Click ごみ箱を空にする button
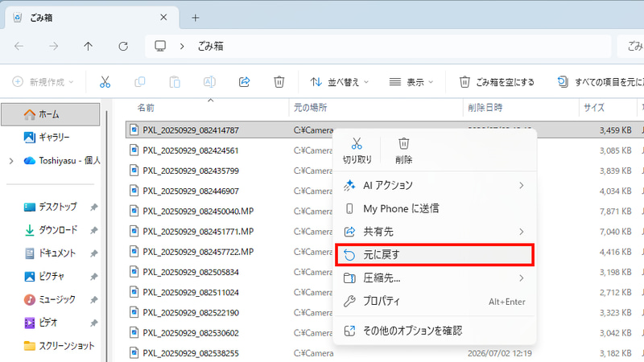This screenshot has width=644, height=362. (497, 82)
